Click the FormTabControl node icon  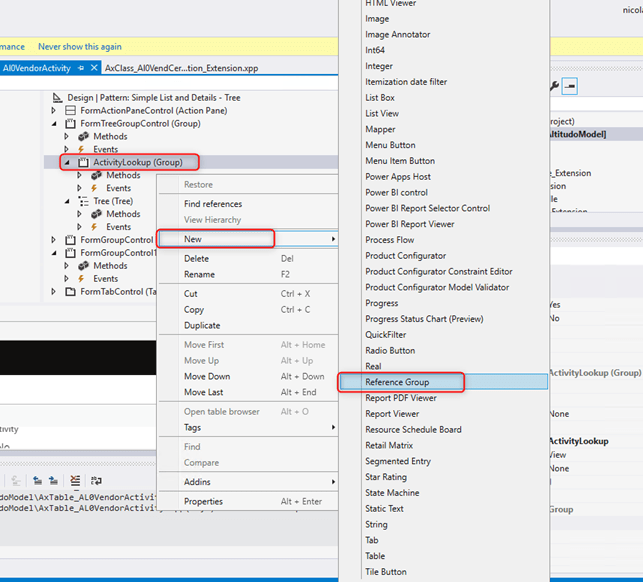pos(70,292)
